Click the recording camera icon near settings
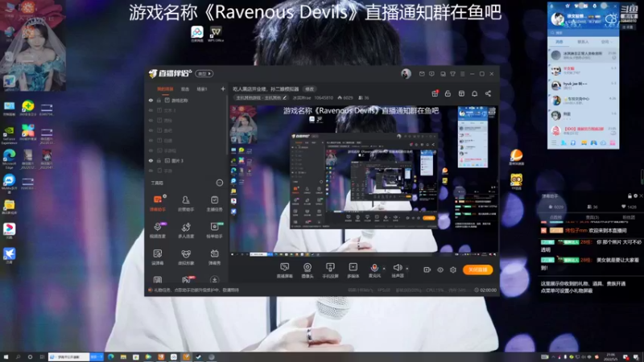 (x=427, y=269)
